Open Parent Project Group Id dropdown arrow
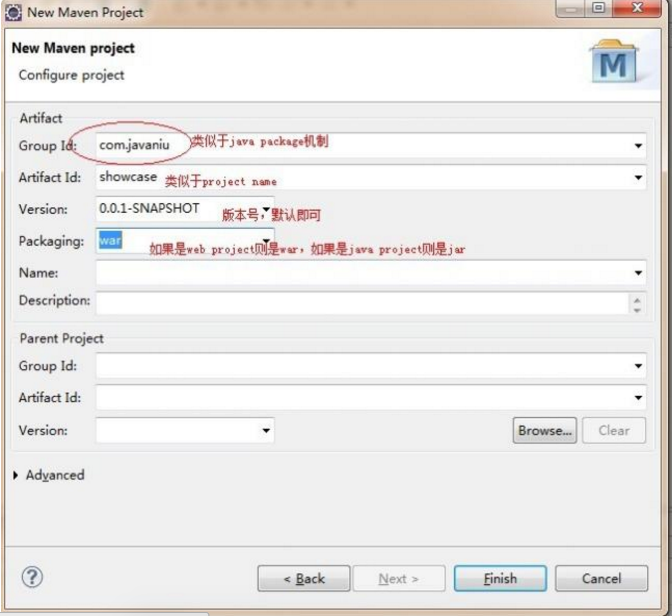The width and height of the screenshot is (672, 616). pyautogui.click(x=638, y=366)
